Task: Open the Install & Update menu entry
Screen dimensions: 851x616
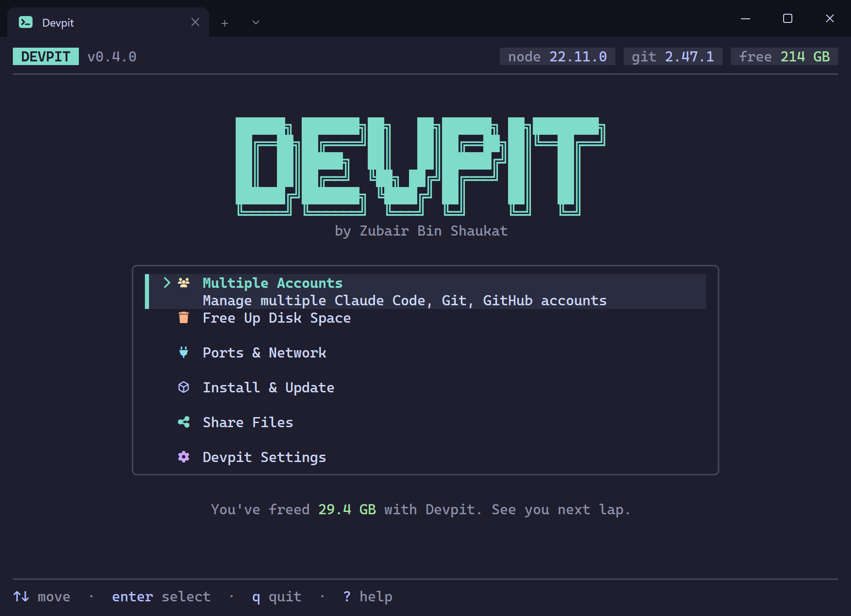Action: [x=268, y=387]
